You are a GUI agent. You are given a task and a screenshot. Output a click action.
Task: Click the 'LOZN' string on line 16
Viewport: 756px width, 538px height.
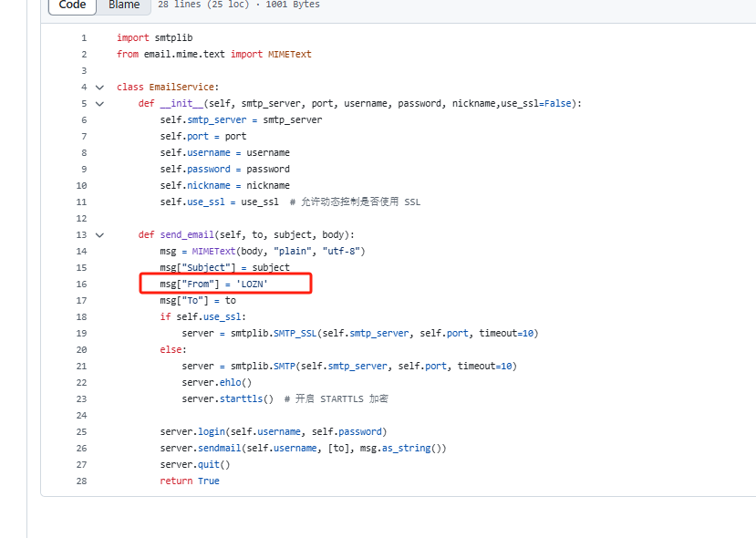click(252, 284)
